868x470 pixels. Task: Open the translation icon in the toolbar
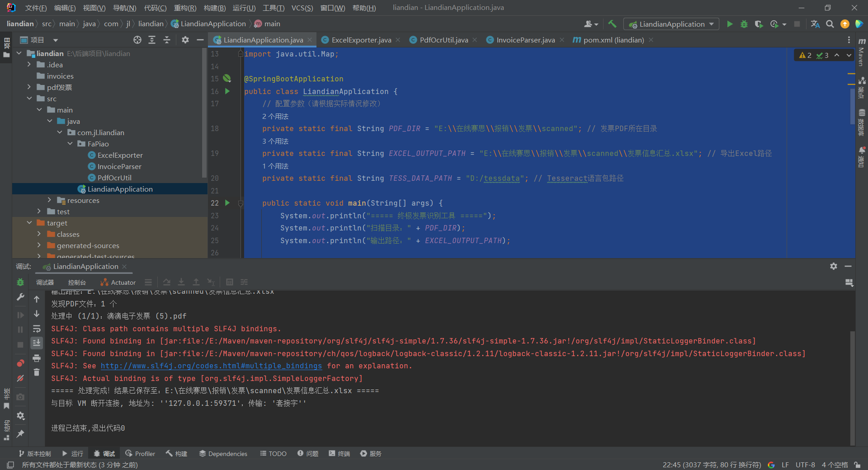tap(815, 24)
